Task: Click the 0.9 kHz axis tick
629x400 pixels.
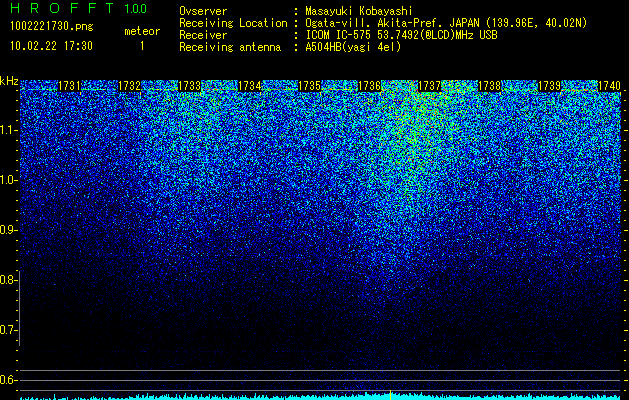Action: [8, 230]
